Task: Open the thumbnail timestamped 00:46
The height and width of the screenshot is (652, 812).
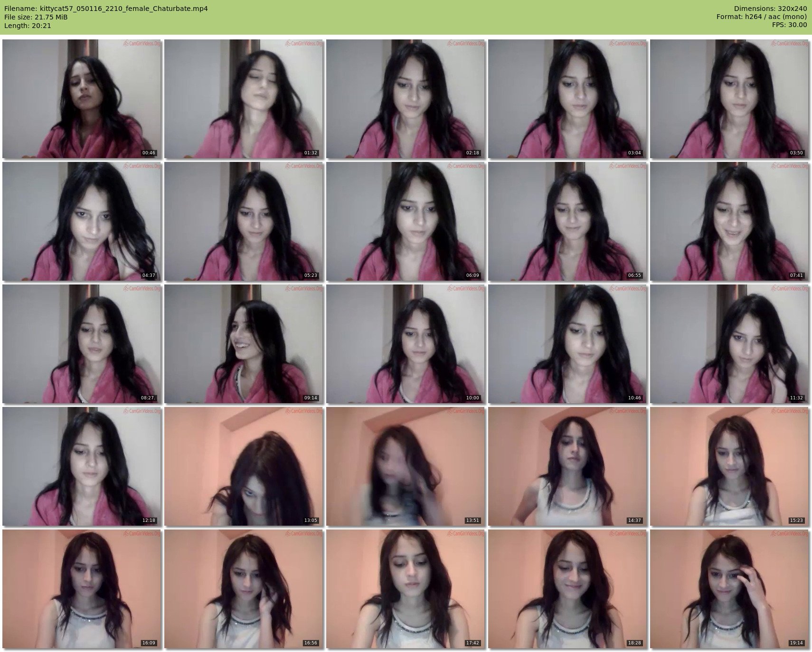Action: point(81,99)
